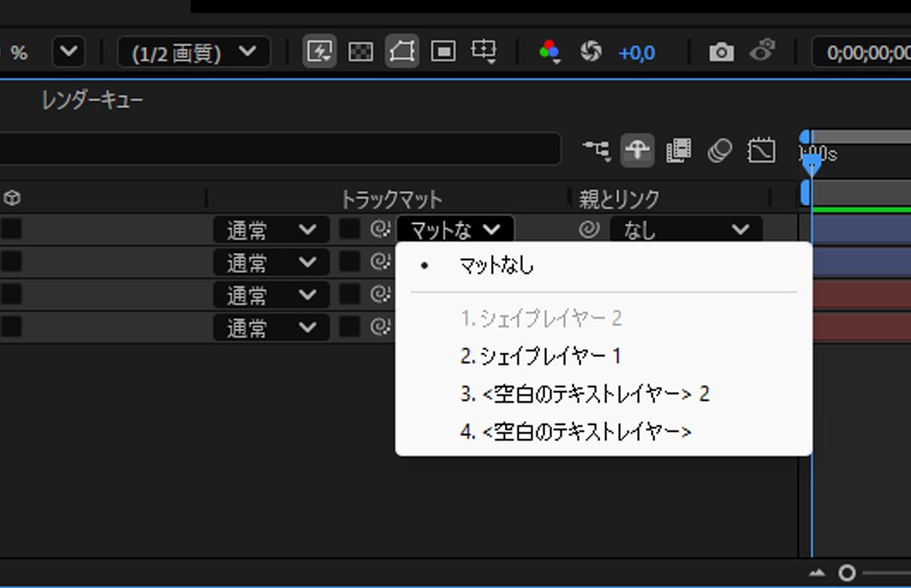Open the 通常 blend mode dropdown
This screenshot has height=588, width=911.
pyautogui.click(x=270, y=228)
